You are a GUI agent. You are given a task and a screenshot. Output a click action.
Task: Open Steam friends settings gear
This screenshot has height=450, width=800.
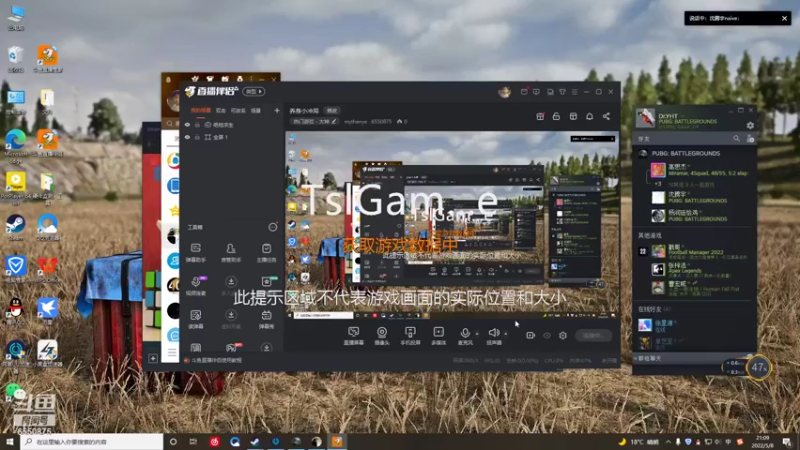750,125
